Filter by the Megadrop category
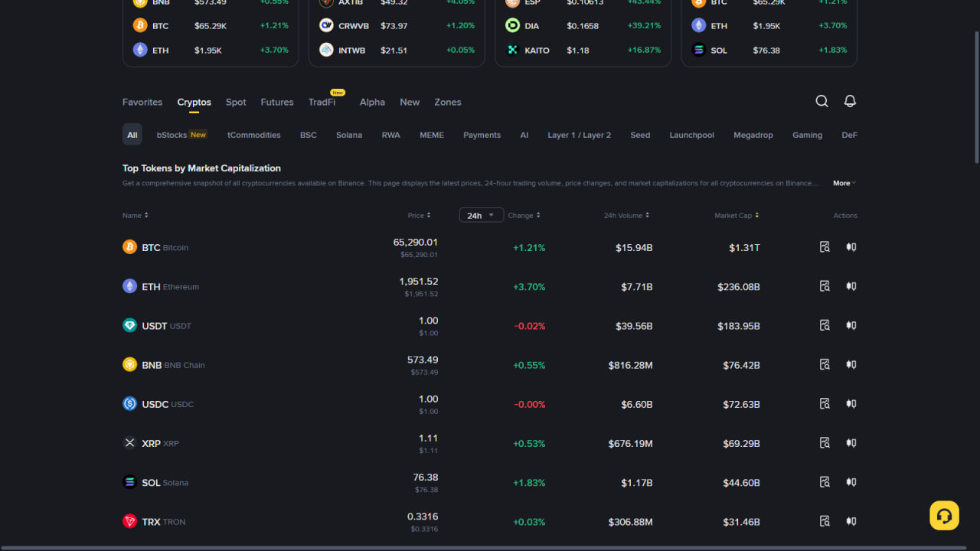 pyautogui.click(x=753, y=135)
